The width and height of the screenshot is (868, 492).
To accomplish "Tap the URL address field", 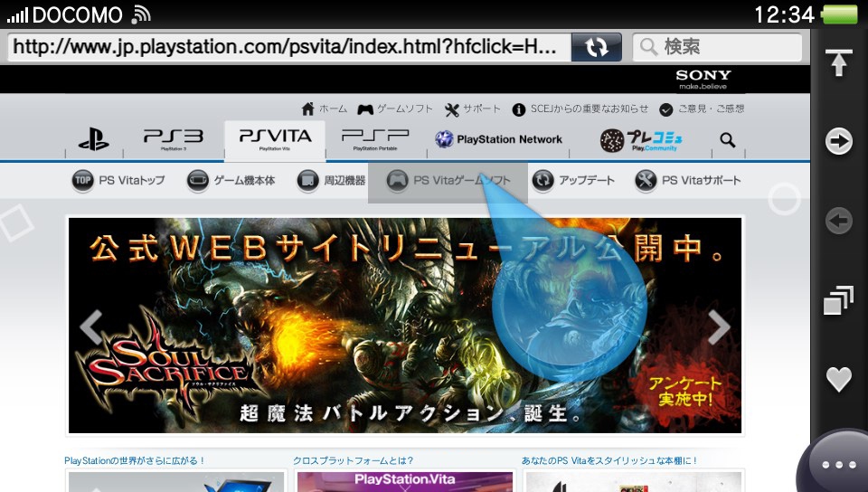I will 288,47.
